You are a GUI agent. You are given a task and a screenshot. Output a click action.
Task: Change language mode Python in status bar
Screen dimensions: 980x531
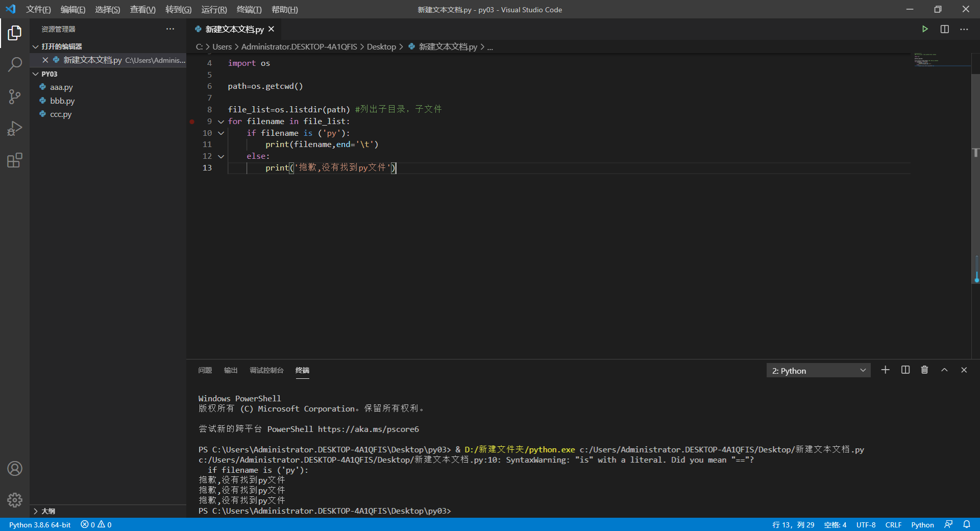922,524
